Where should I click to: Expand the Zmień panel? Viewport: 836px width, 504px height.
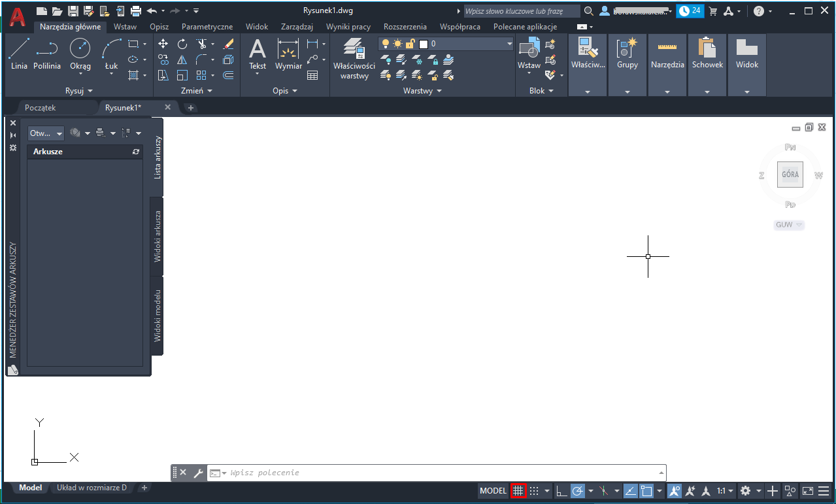(x=197, y=91)
